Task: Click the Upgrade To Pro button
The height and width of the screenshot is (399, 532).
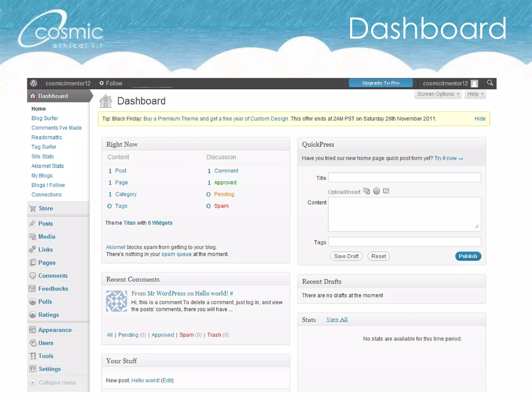Action: (x=381, y=83)
